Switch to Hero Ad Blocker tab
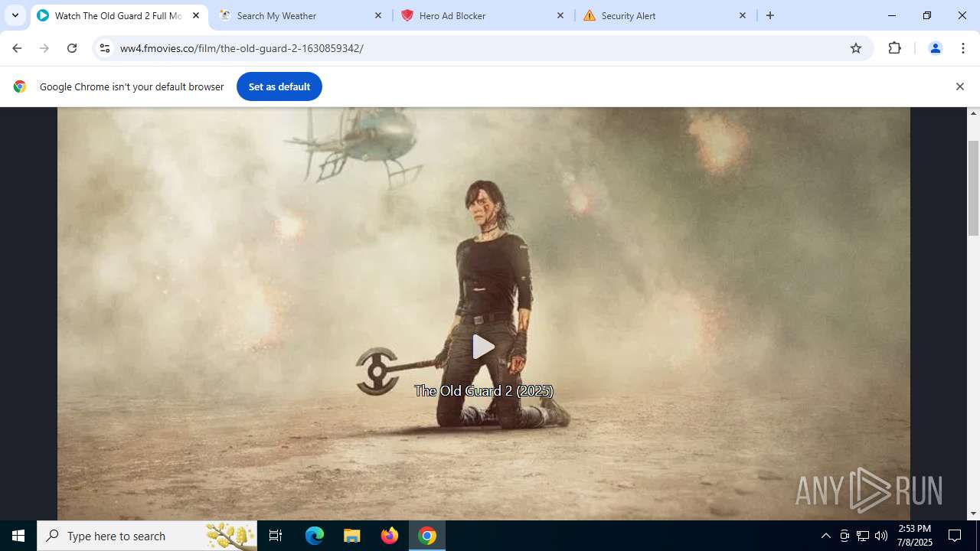Image resolution: width=980 pixels, height=551 pixels. [x=482, y=15]
